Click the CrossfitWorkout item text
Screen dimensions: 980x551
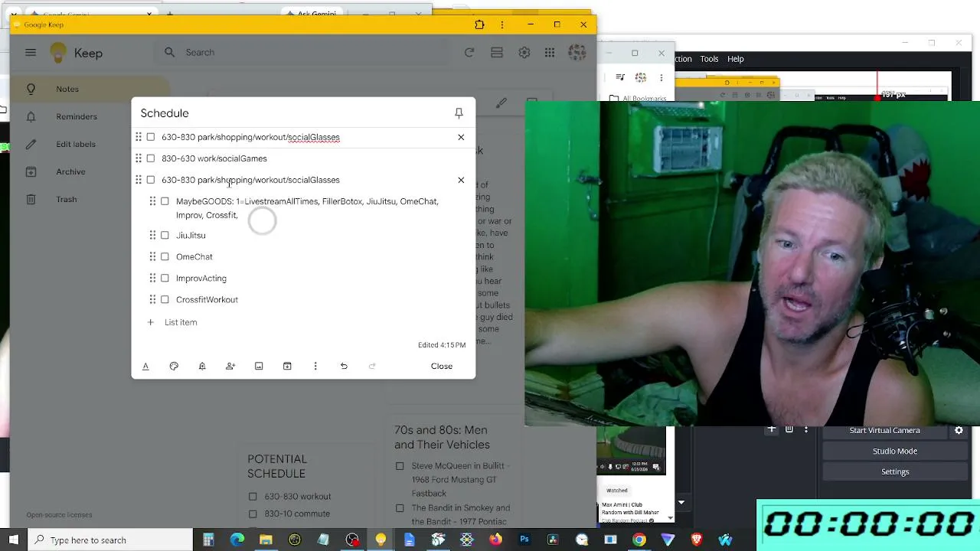207,300
